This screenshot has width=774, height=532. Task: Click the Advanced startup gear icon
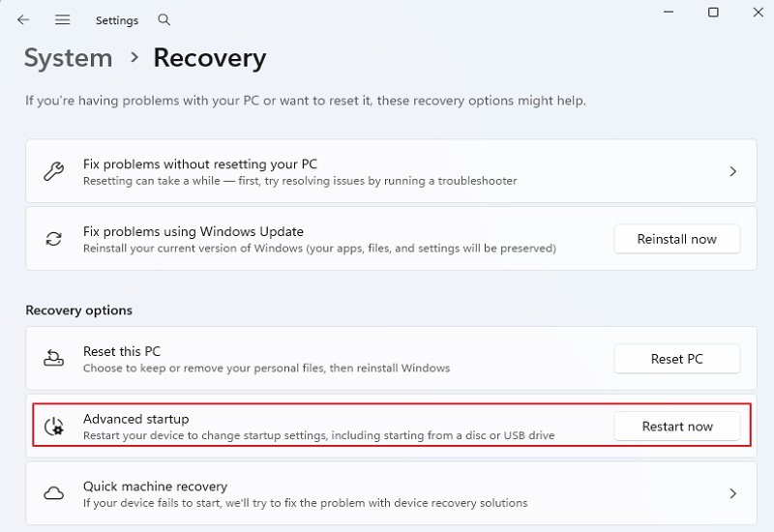point(54,427)
